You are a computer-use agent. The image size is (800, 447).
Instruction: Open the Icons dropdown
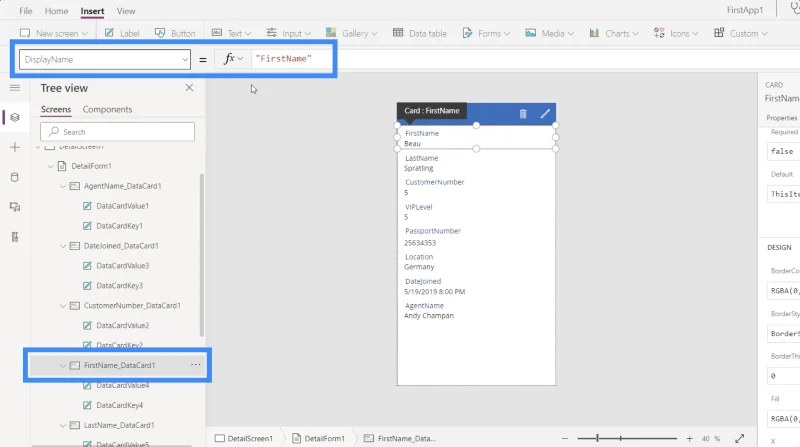click(x=676, y=33)
